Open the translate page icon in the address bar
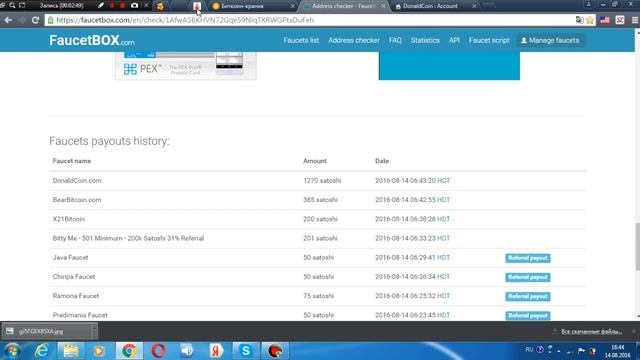This screenshot has height=360, width=640. [x=579, y=20]
